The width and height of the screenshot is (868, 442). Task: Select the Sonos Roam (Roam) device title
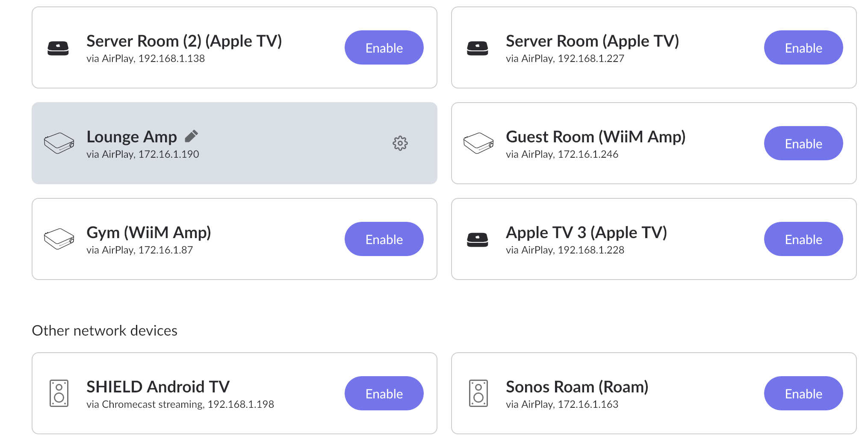(577, 387)
